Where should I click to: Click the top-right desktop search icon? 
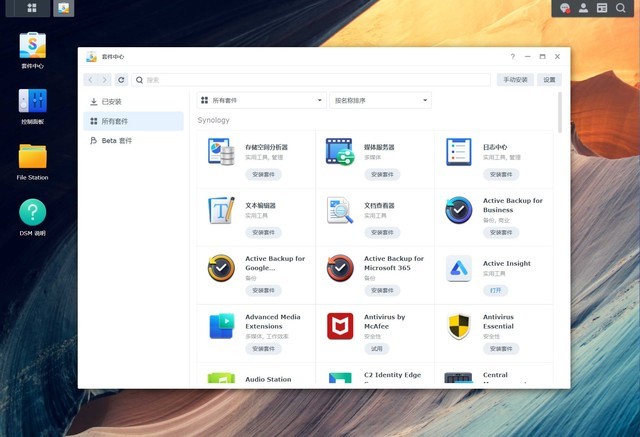point(620,8)
